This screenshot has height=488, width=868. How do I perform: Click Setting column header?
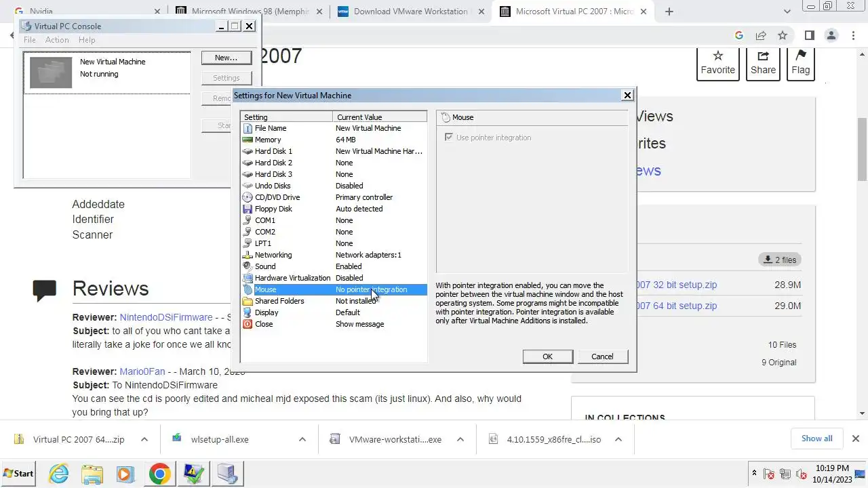(x=288, y=117)
